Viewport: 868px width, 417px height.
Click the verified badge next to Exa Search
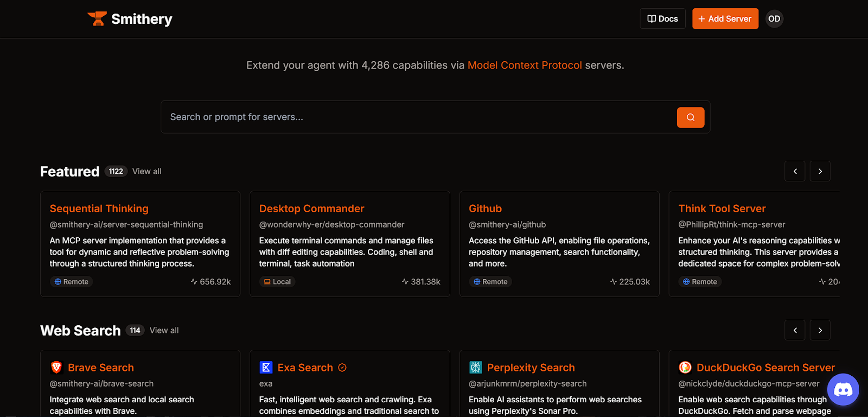click(342, 368)
